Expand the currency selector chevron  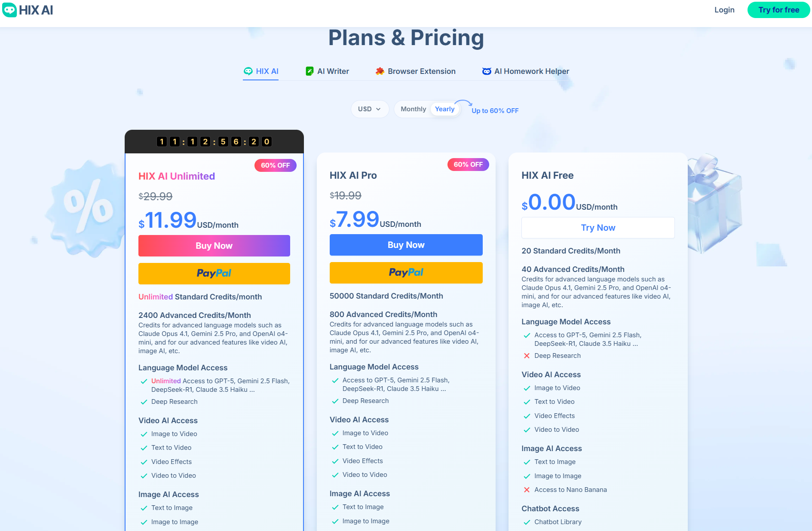tap(379, 109)
